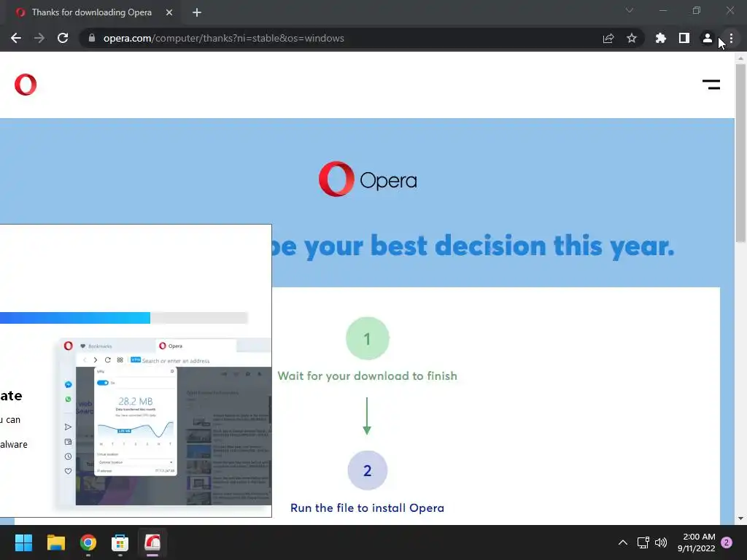Click the opera.com address bar URL
Viewport: 747px width, 560px height.
223,38
